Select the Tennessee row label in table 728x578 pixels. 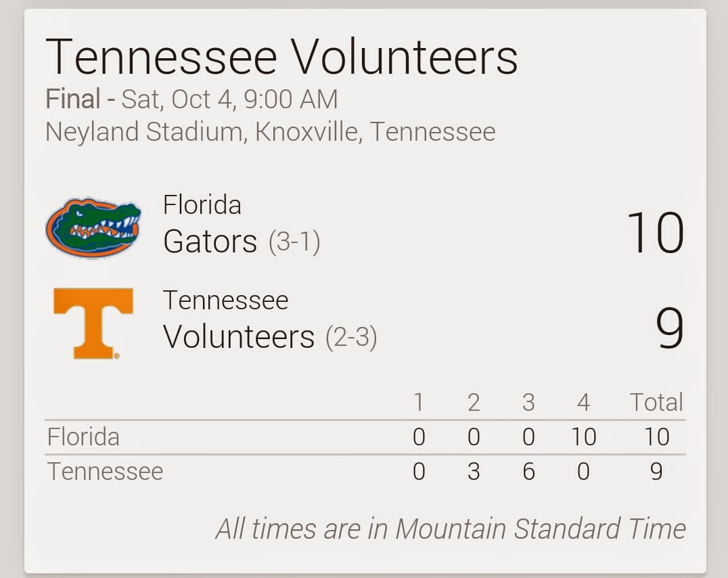tap(105, 471)
